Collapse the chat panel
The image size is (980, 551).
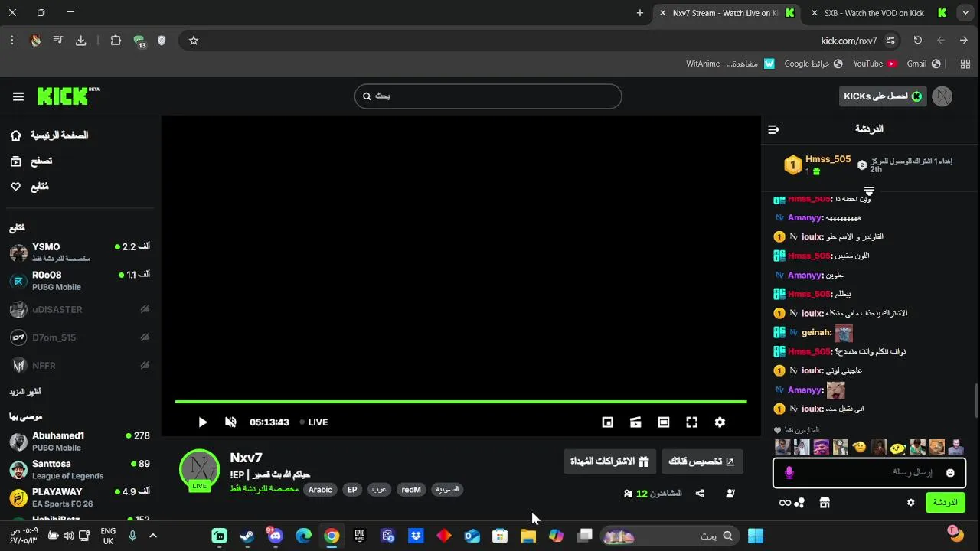click(x=773, y=129)
